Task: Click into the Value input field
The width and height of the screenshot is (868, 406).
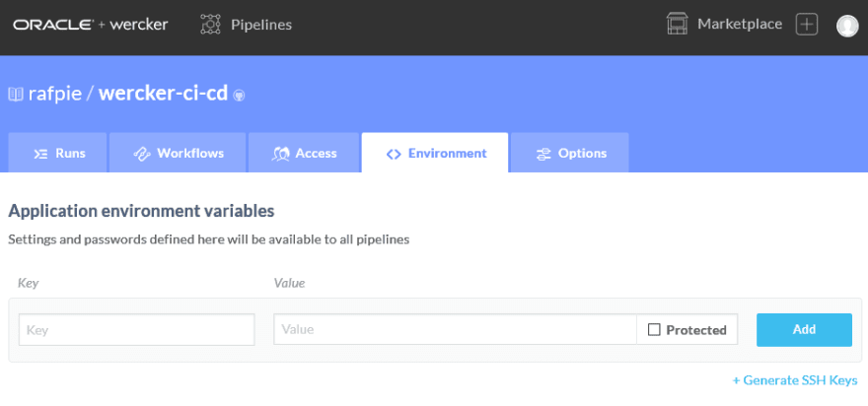Action: coord(455,330)
